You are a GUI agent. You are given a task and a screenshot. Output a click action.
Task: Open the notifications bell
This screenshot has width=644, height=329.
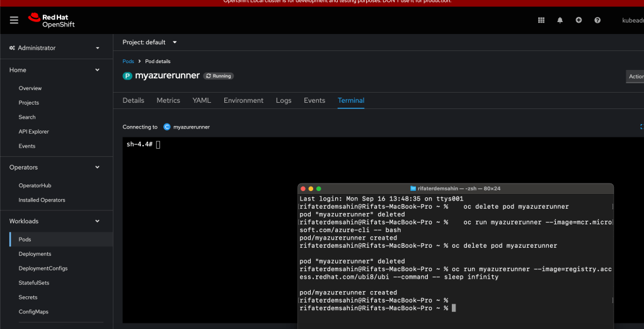[x=560, y=20]
